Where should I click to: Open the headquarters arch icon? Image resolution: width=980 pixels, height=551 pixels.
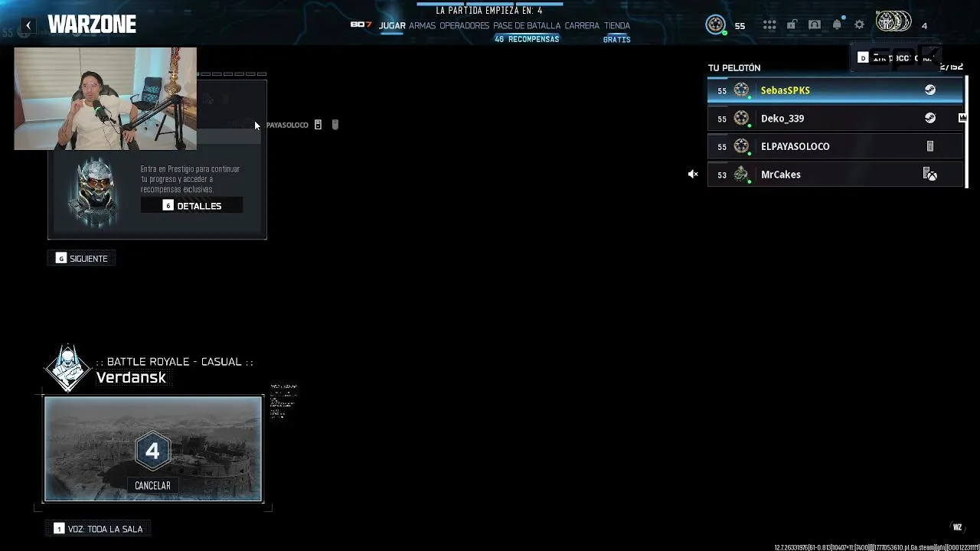(815, 25)
